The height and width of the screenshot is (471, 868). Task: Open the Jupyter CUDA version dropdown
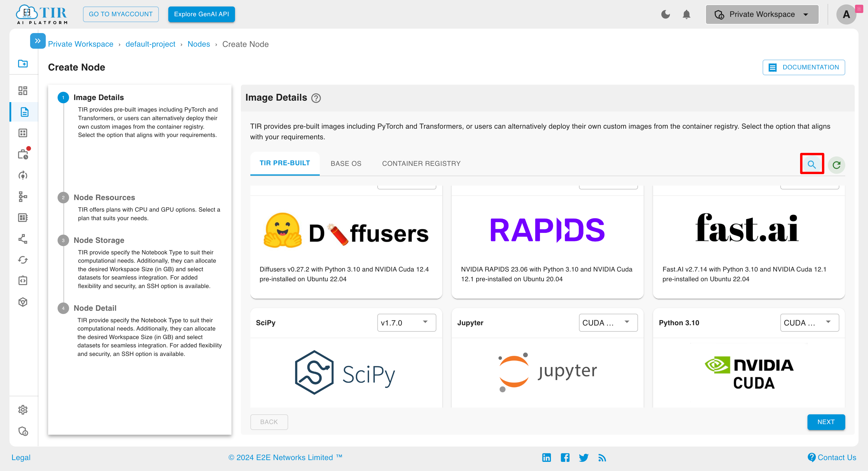(608, 323)
